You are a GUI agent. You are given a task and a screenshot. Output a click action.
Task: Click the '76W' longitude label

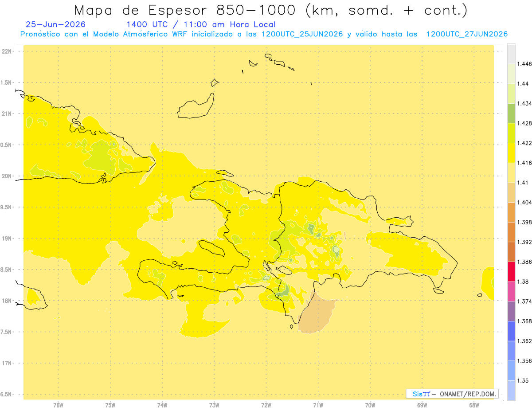click(x=58, y=405)
